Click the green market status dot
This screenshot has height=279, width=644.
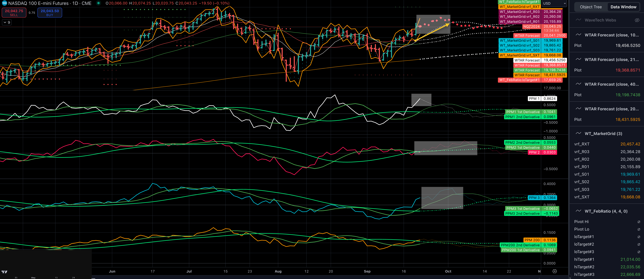pyautogui.click(x=98, y=3)
